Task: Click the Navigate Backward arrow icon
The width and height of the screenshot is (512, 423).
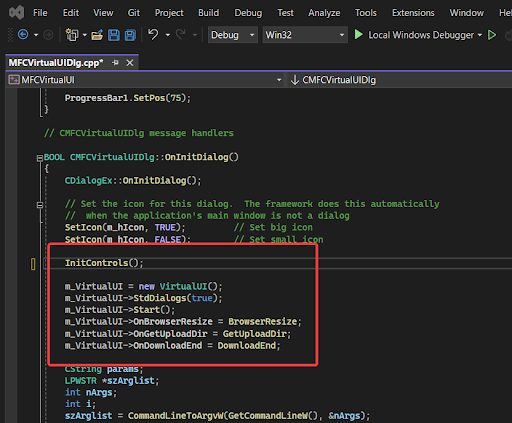Action: pyautogui.click(x=23, y=35)
